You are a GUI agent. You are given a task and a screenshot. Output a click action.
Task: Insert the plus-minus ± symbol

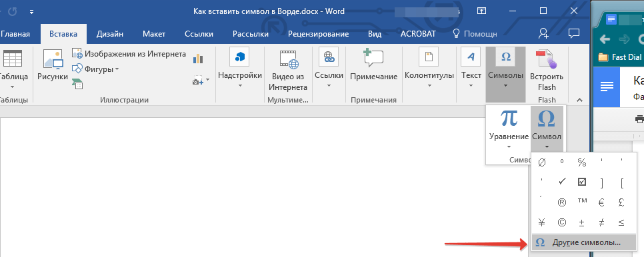(x=581, y=222)
